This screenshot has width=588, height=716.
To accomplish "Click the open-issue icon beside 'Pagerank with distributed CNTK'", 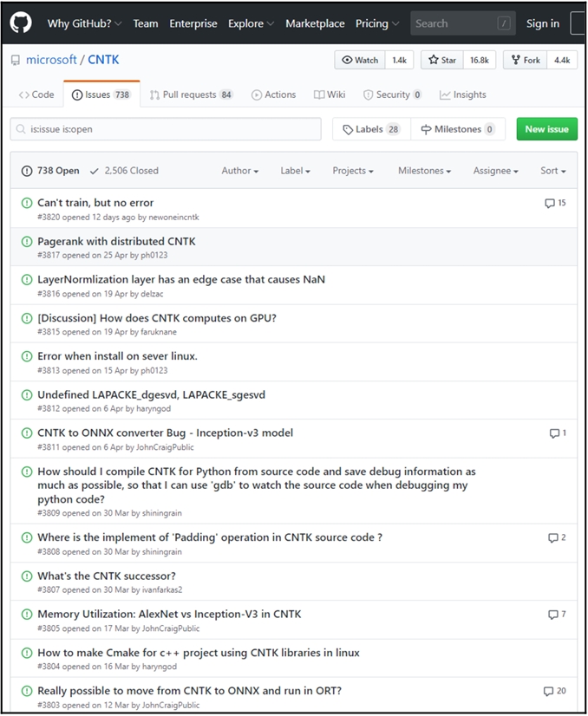I will coord(26,242).
